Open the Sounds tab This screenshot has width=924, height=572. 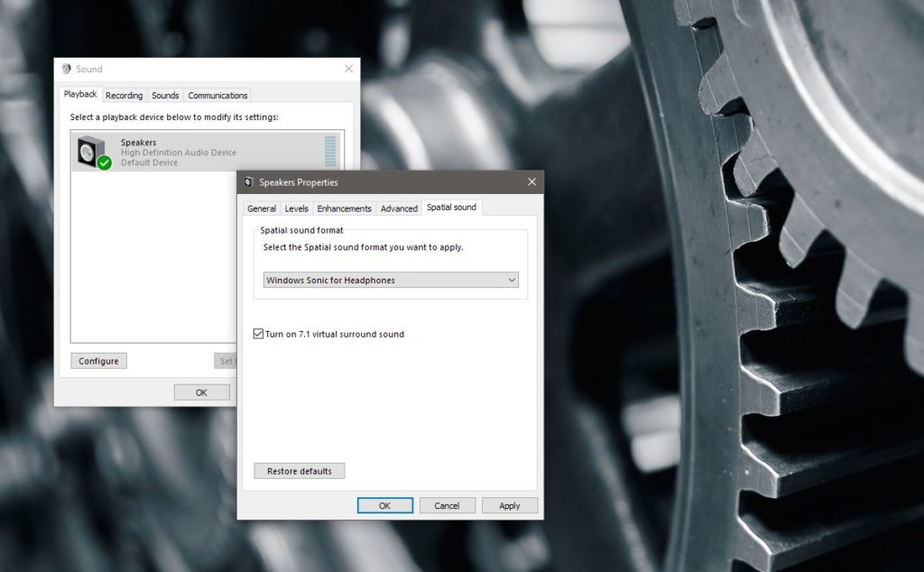164,95
